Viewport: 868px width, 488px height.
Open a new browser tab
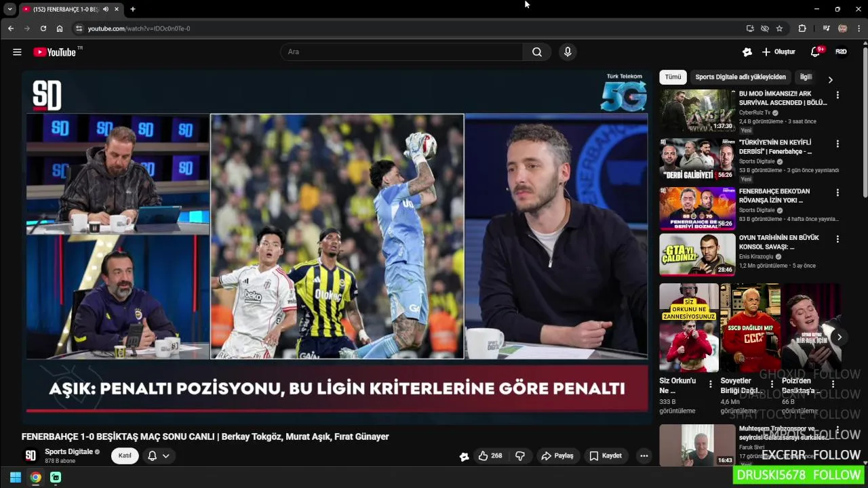[x=133, y=9]
